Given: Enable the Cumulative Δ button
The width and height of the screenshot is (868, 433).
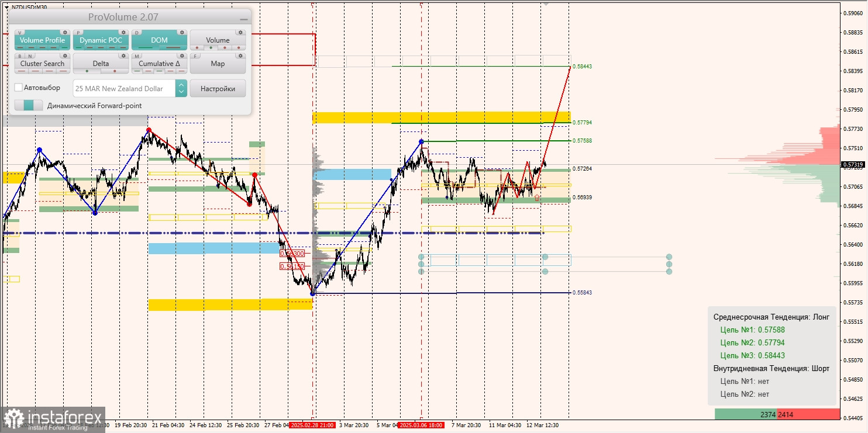Looking at the screenshot, I should pyautogui.click(x=159, y=64).
